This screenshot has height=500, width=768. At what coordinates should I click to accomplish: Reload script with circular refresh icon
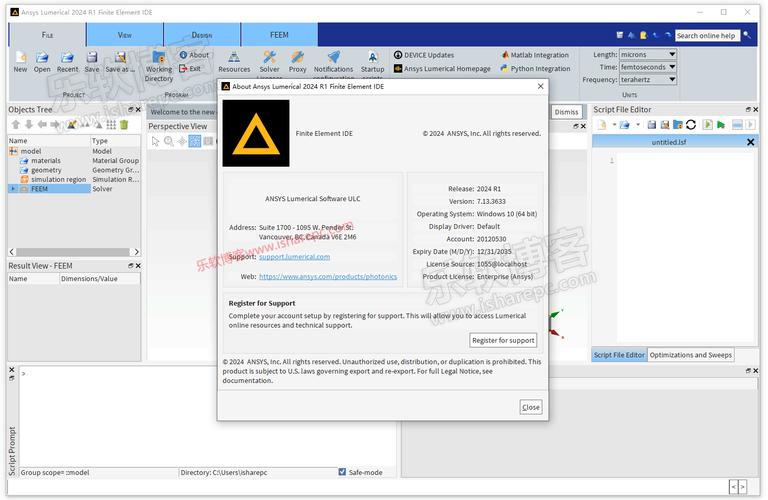(691, 125)
